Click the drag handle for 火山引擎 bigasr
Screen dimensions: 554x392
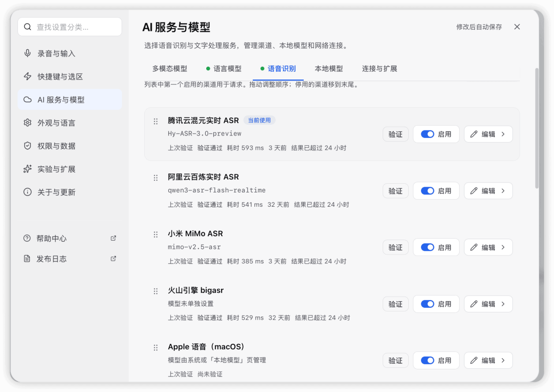(155, 291)
